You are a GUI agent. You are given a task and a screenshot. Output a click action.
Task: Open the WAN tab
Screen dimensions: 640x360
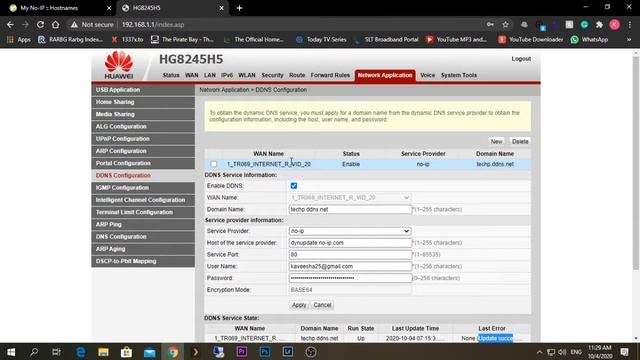(x=191, y=75)
